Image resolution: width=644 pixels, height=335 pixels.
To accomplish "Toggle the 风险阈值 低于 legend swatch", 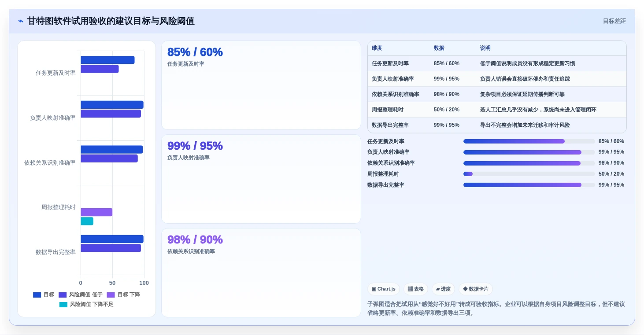I will click(x=63, y=295).
